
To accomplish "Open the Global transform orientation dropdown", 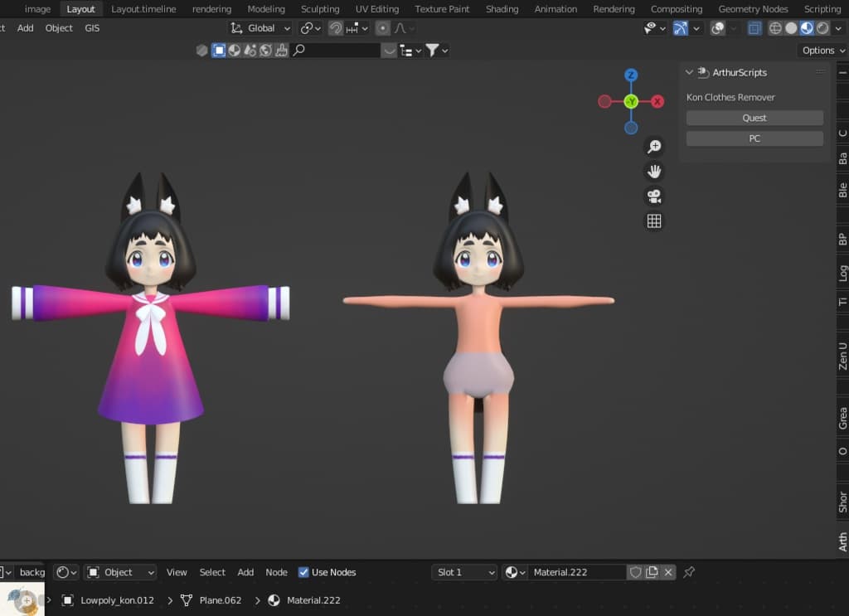I will click(260, 28).
